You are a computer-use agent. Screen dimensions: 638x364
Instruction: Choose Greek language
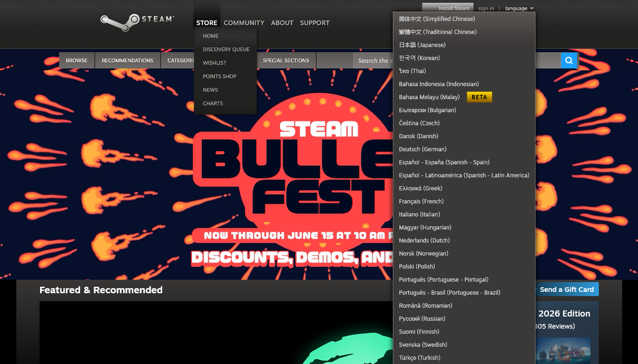click(x=464, y=189)
